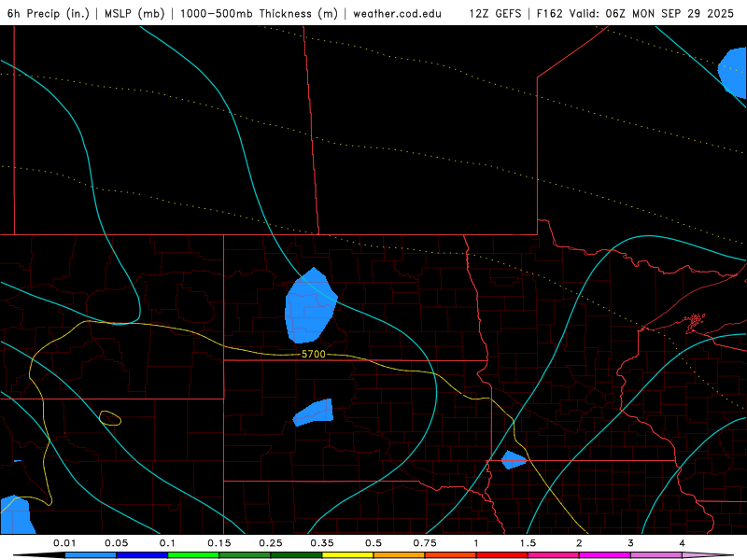
Task: Select the yellow 0.35–0.5 legend swatch
Action: click(x=347, y=555)
